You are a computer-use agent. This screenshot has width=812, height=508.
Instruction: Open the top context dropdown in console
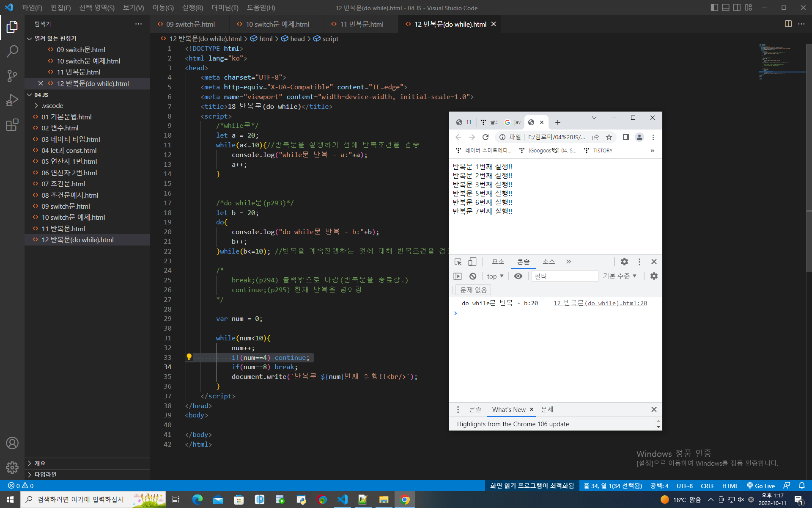pos(495,276)
